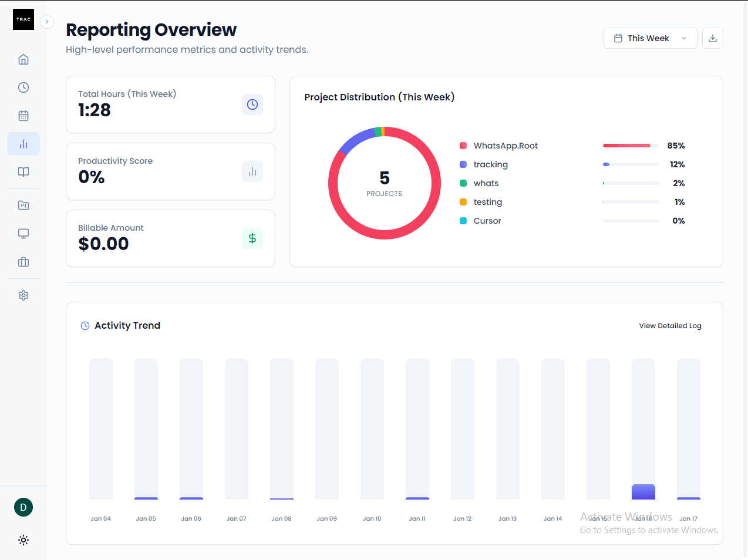This screenshot has width=748, height=560.
Task: Open the This Week date range dropdown
Action: tap(650, 38)
